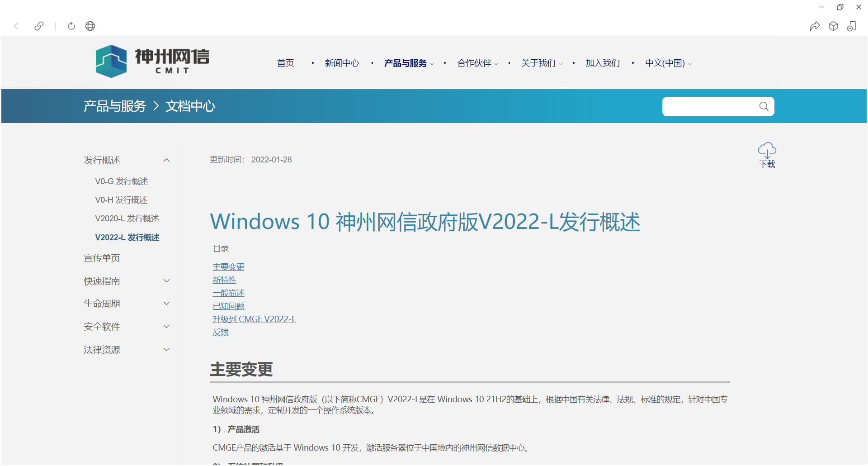Jump to 已知问题 in contents
868x466 pixels.
pyautogui.click(x=228, y=306)
